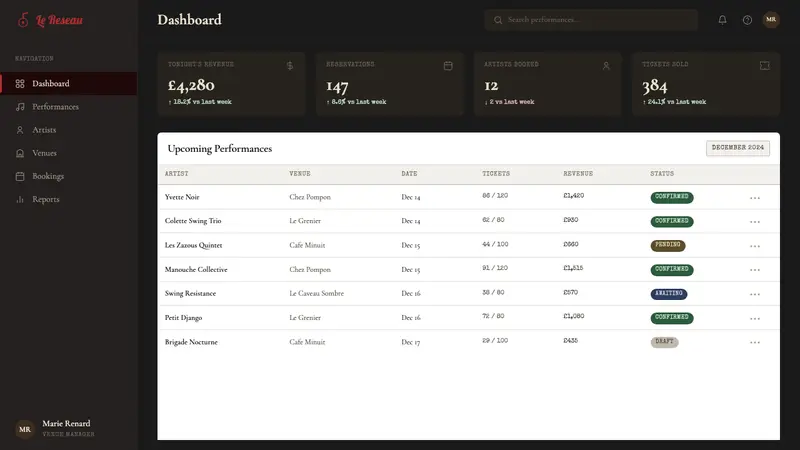Select the Petit Django artist name
This screenshot has width=800, height=450.
(183, 318)
